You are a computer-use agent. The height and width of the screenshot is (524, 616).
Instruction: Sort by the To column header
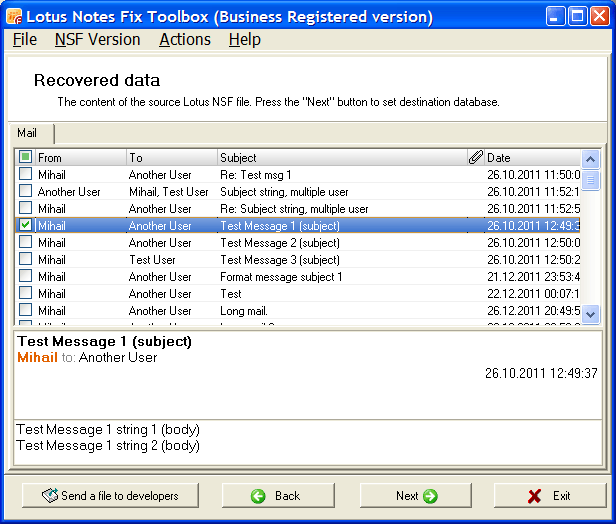[172, 158]
